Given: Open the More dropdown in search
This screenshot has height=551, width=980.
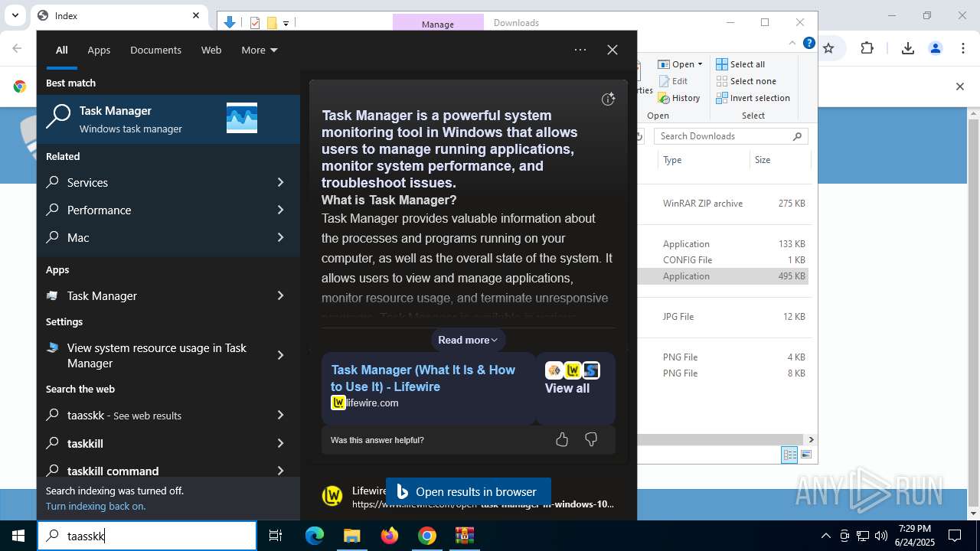Looking at the screenshot, I should click(259, 50).
